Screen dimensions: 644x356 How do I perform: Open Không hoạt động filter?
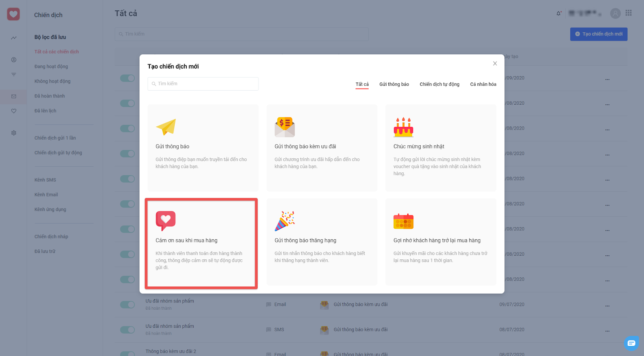(52, 81)
